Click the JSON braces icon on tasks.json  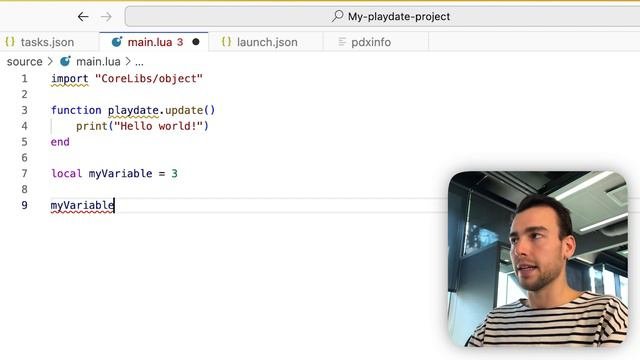tap(10, 42)
